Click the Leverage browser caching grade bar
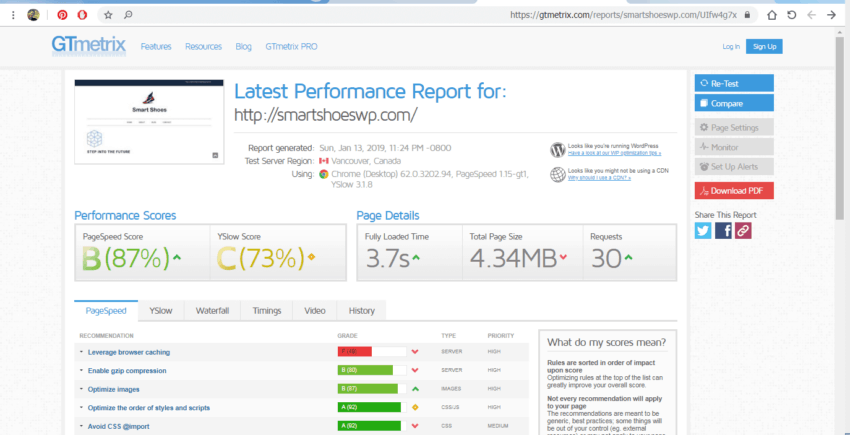Image resolution: width=850 pixels, height=435 pixels. [371, 352]
